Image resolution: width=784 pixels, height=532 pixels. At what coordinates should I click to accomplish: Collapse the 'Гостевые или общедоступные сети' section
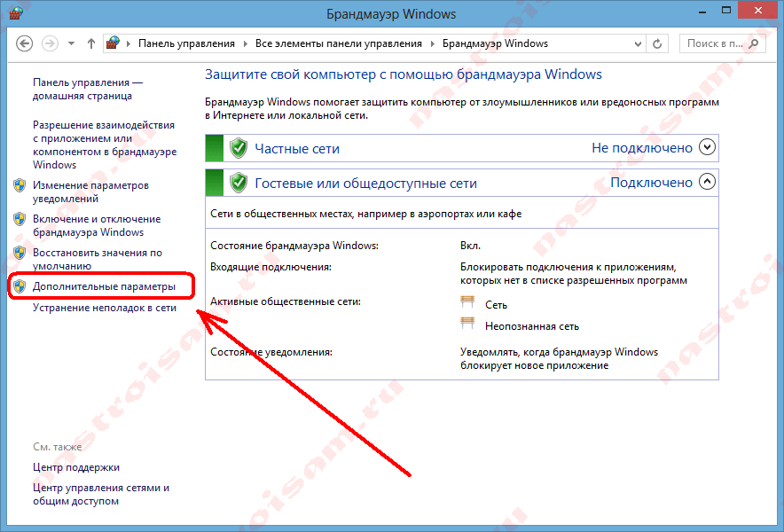point(707,182)
